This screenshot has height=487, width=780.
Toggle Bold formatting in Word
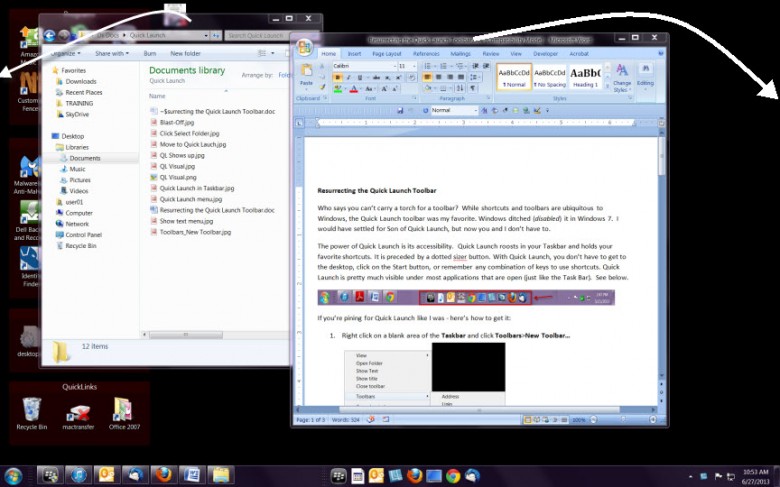pyautogui.click(x=338, y=78)
